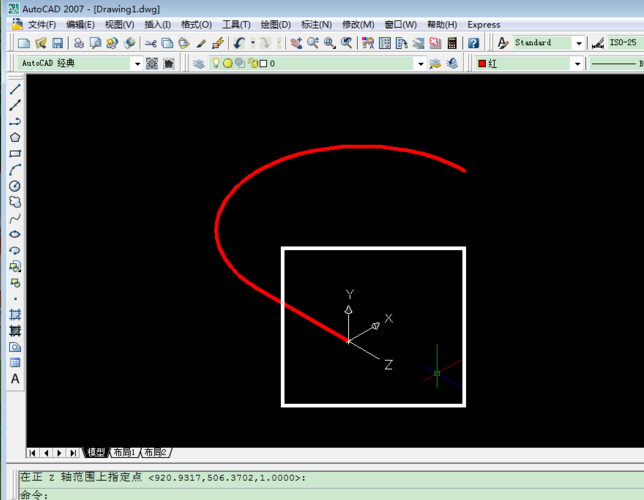Open the Properties palette icon
Screen dimensions: 644x500
[x=368, y=43]
